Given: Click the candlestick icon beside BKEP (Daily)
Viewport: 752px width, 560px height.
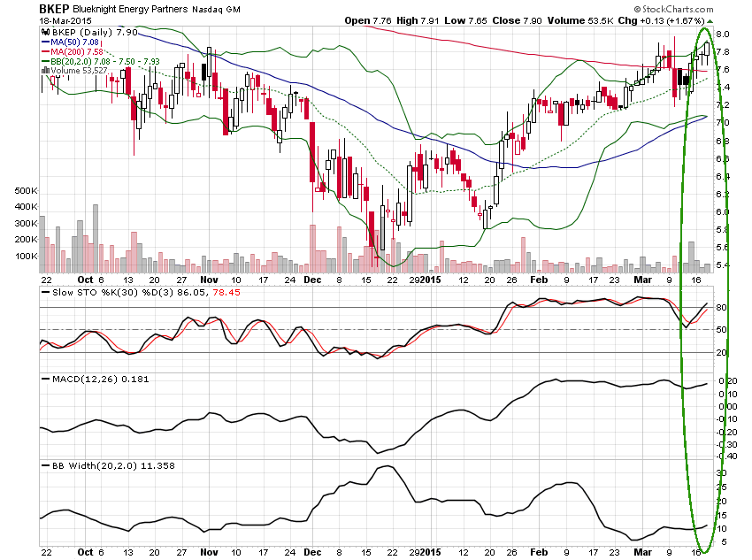Looking at the screenshot, I should click(x=45, y=32).
